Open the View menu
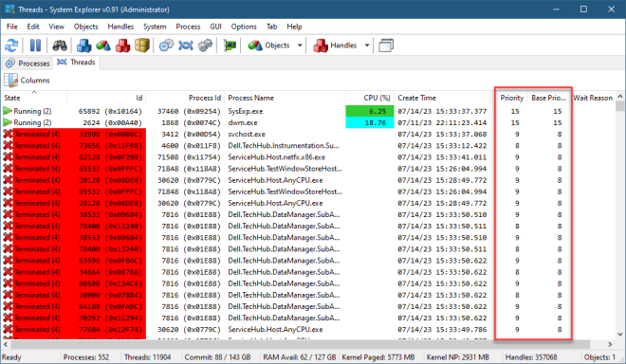The width and height of the screenshot is (626, 364). [x=56, y=27]
